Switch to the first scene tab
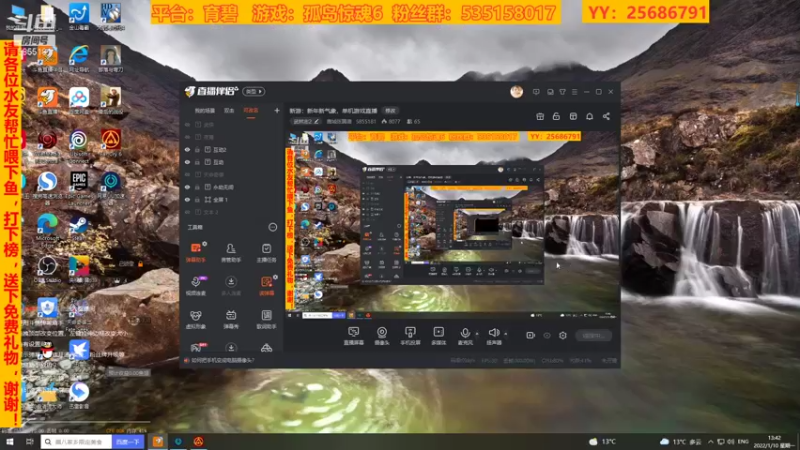 click(x=205, y=111)
